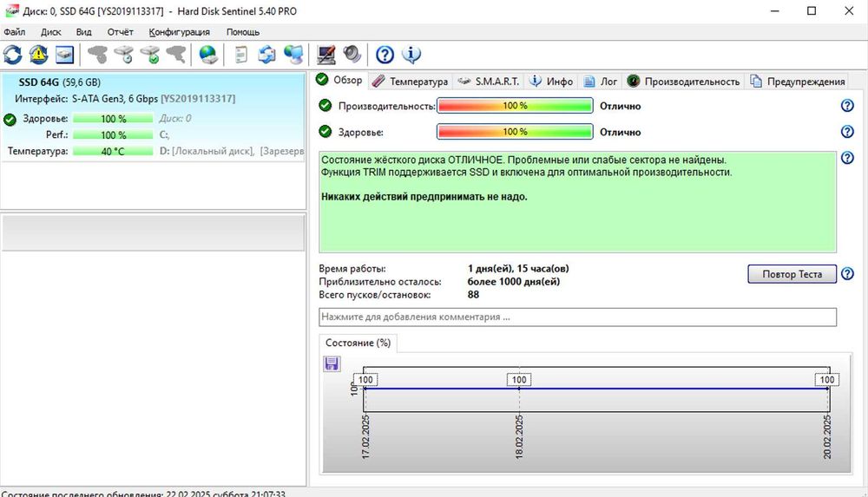Image resolution: width=868 pixels, height=497 pixels.
Task: Click the chart point labeled 20.02.2025
Action: click(x=827, y=389)
